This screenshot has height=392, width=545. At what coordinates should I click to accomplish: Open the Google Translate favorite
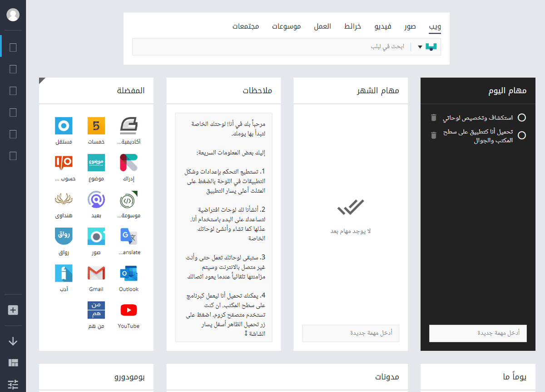129,236
